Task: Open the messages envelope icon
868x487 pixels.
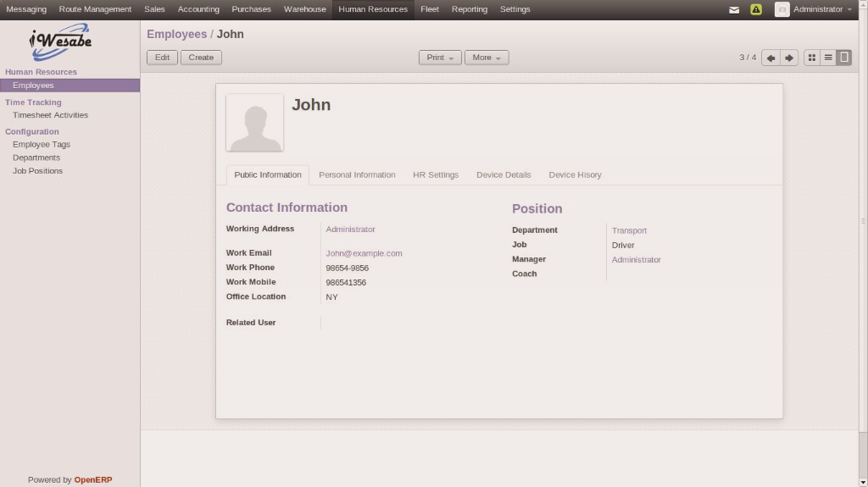Action: tap(734, 9)
